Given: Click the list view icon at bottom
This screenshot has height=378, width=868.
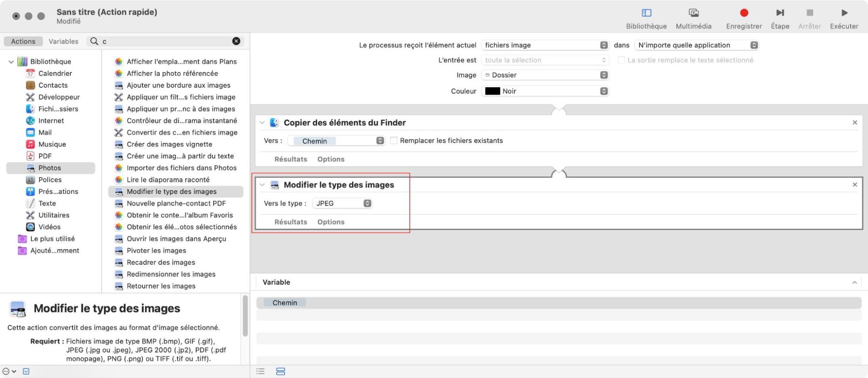Looking at the screenshot, I should (261, 371).
